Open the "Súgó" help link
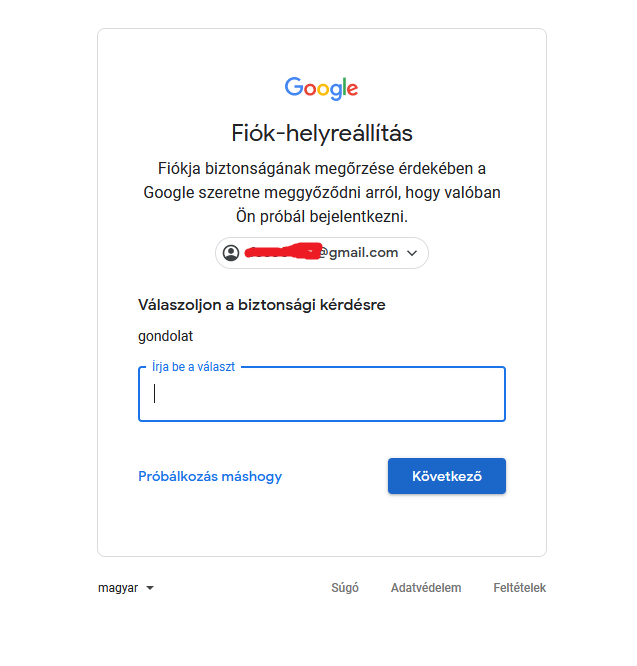This screenshot has width=637, height=666. (345, 588)
